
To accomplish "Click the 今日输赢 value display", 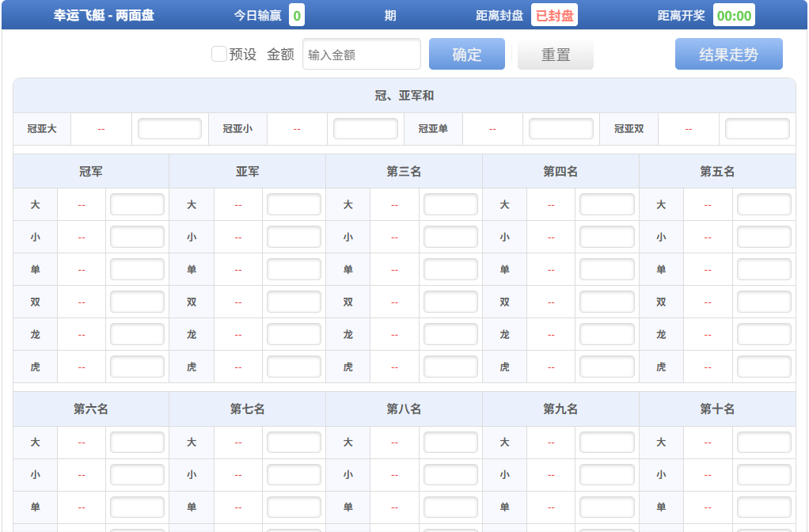I will [293, 14].
